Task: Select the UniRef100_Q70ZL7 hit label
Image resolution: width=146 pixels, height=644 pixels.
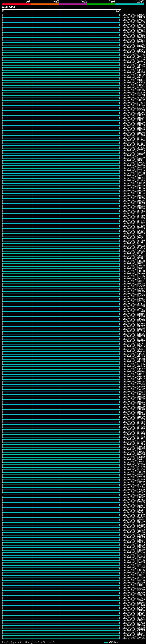Action: (134, 20)
